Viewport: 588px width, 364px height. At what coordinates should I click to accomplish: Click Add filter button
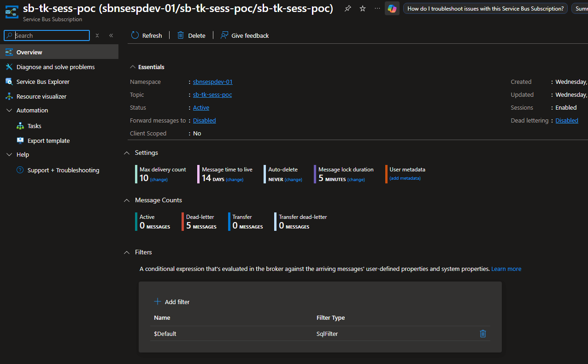172,302
